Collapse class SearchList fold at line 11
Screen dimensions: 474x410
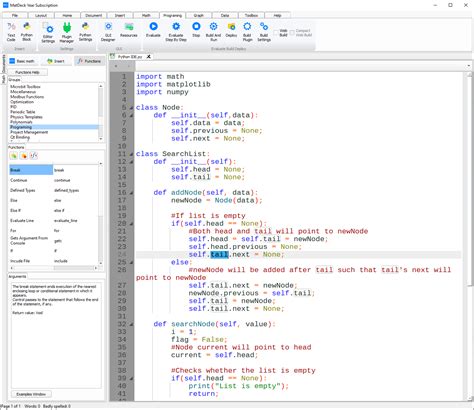tap(131, 154)
